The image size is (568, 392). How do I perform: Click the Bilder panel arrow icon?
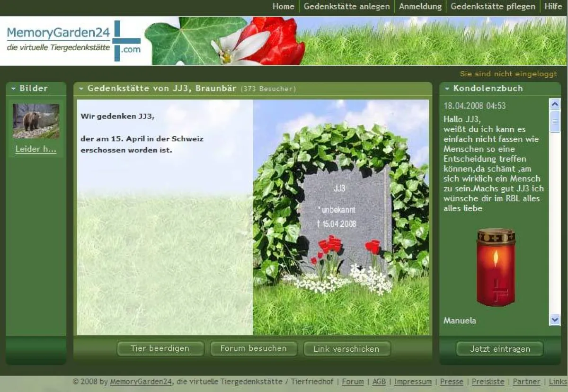pyautogui.click(x=13, y=88)
